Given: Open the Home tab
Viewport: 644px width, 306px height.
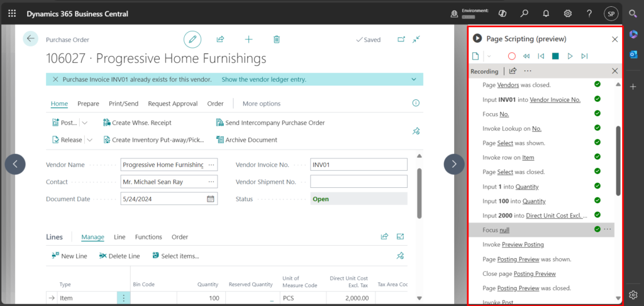Looking at the screenshot, I should [59, 104].
